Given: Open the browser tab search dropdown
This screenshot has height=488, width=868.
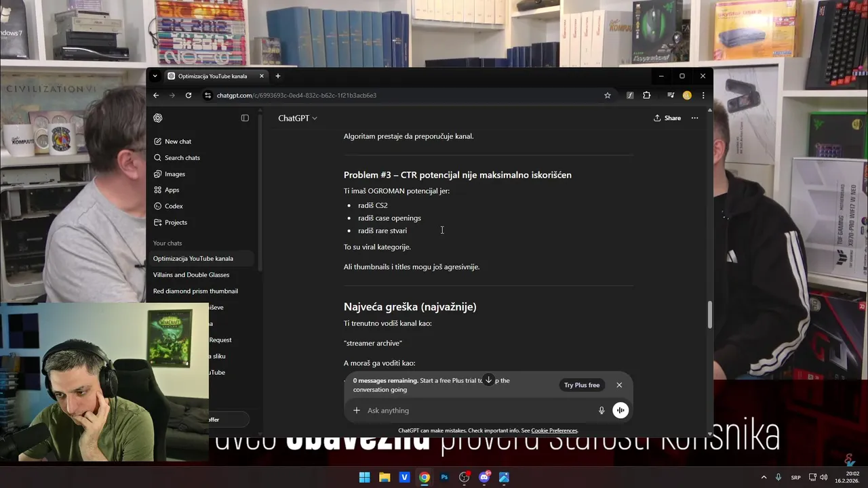Looking at the screenshot, I should 155,76.
